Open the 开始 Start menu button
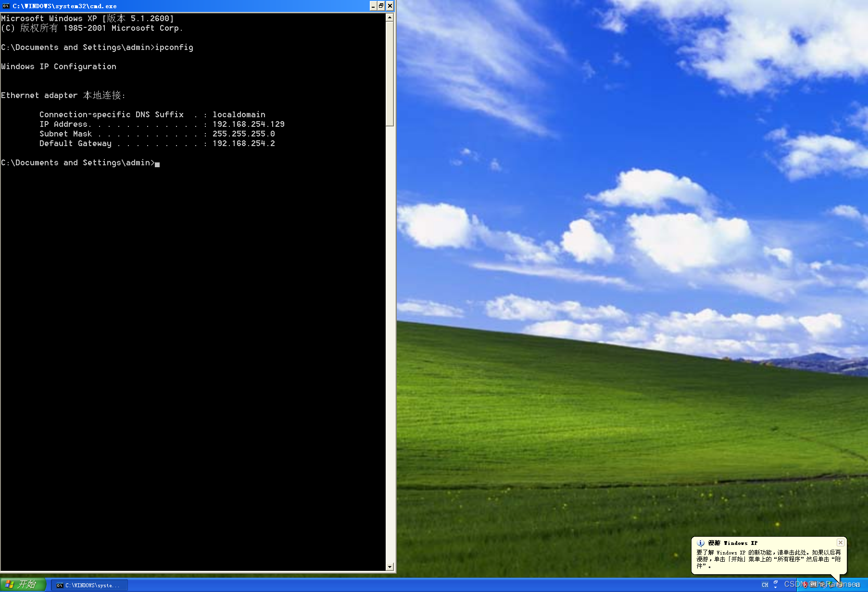868x592 pixels. pos(23,584)
